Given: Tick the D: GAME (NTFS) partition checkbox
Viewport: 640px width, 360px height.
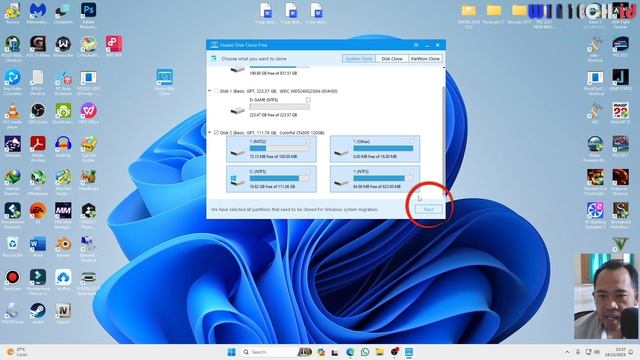Looking at the screenshot, I should 308,100.
